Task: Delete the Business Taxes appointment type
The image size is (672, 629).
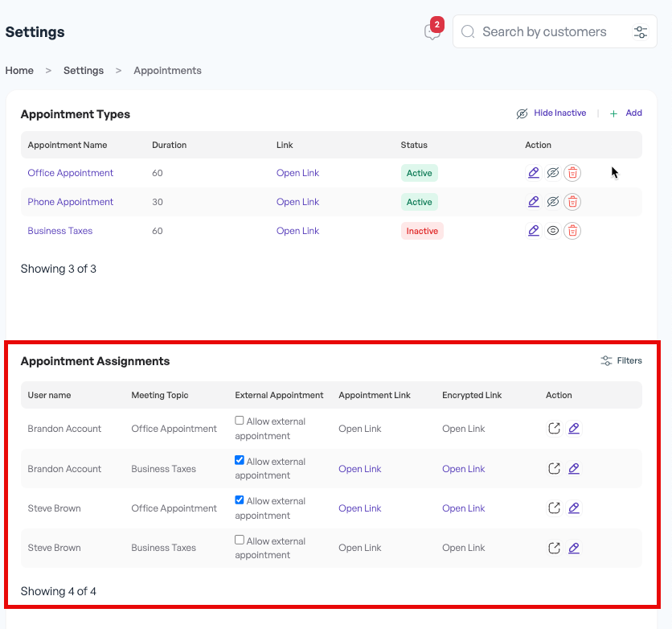Action: [572, 231]
